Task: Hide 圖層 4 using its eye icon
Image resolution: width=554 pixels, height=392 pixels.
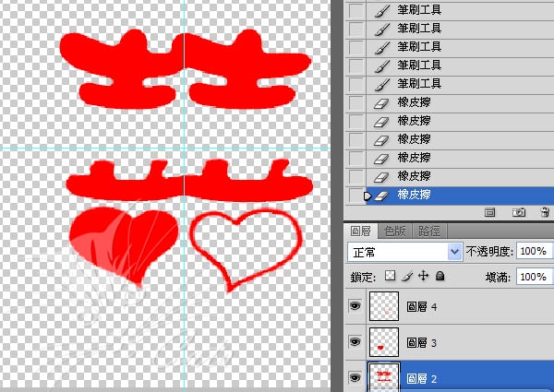Action: (355, 306)
